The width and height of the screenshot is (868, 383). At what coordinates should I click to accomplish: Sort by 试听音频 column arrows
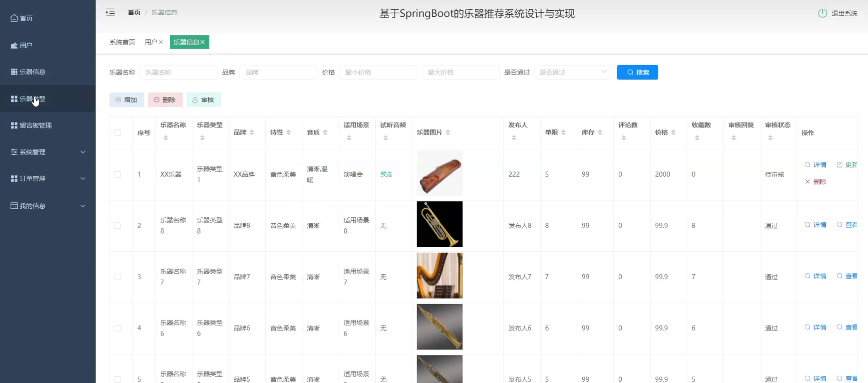(386, 138)
